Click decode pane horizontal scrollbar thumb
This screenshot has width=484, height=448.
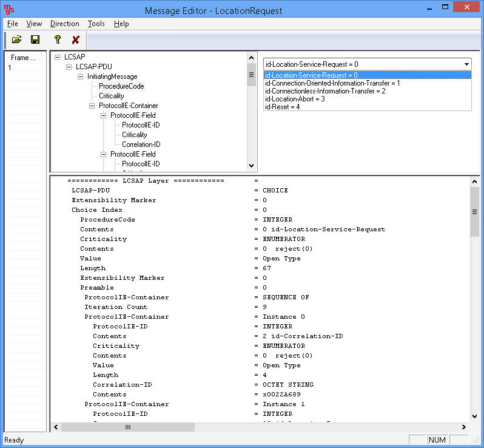coord(128,427)
